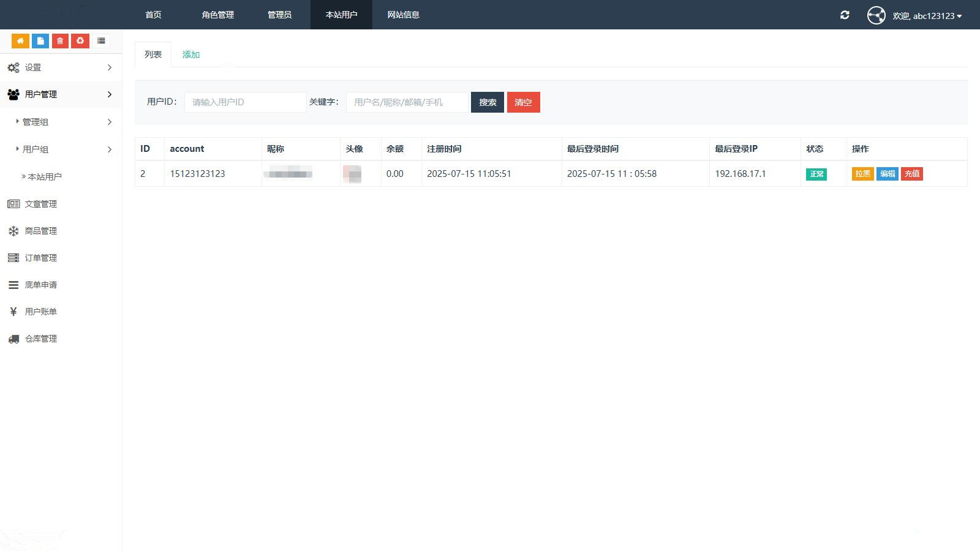
Task: Open 订单管理 in the sidebar
Action: [x=40, y=258]
